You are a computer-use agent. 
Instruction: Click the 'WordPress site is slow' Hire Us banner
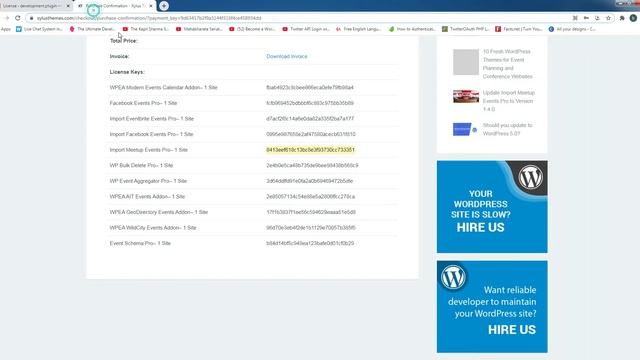(x=492, y=207)
